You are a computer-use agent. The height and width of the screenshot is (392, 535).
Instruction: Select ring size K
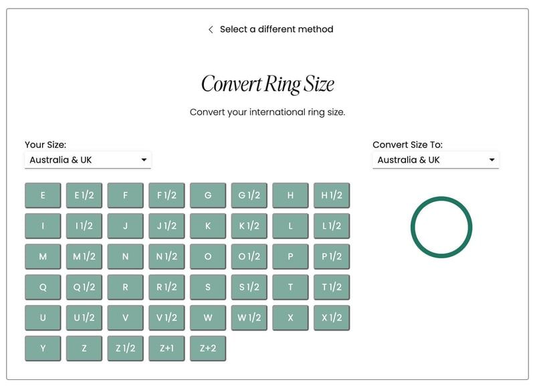coord(208,226)
